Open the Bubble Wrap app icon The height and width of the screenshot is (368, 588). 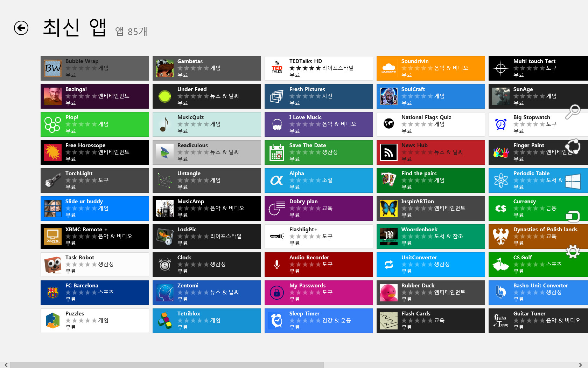pos(53,68)
